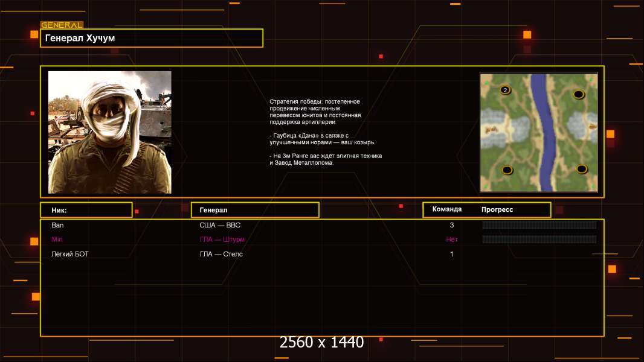
Task: Select player name 'Min'
Action: coord(57,240)
